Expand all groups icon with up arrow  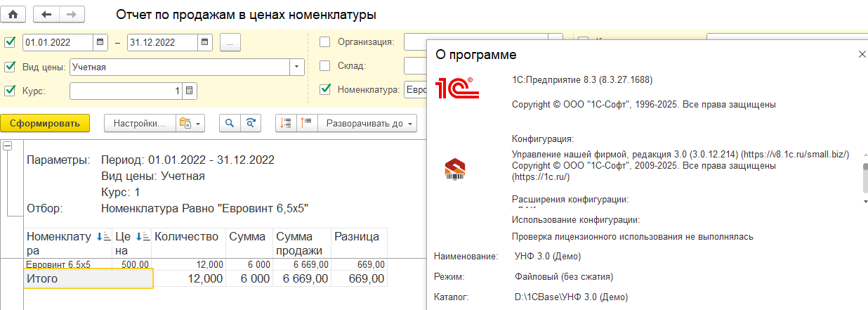307,123
